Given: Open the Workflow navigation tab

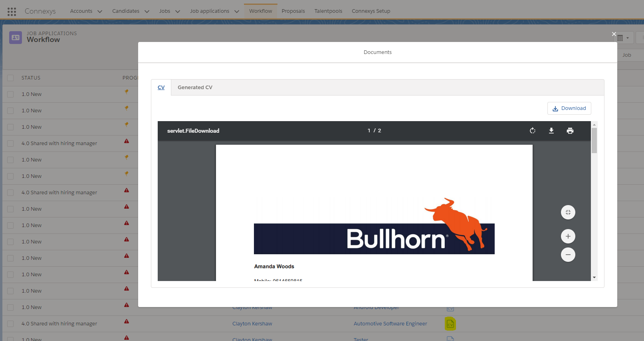Looking at the screenshot, I should 261,11.
